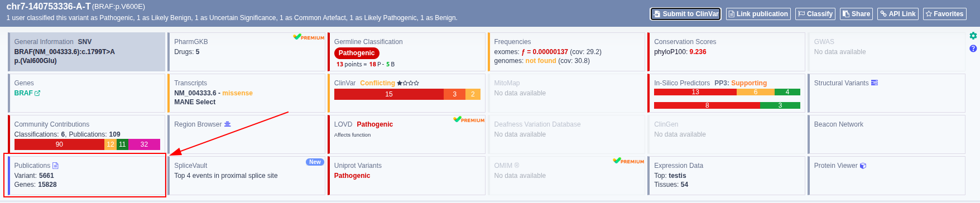The width and height of the screenshot is (980, 203).
Task: Click the Link publication button
Action: 758,14
